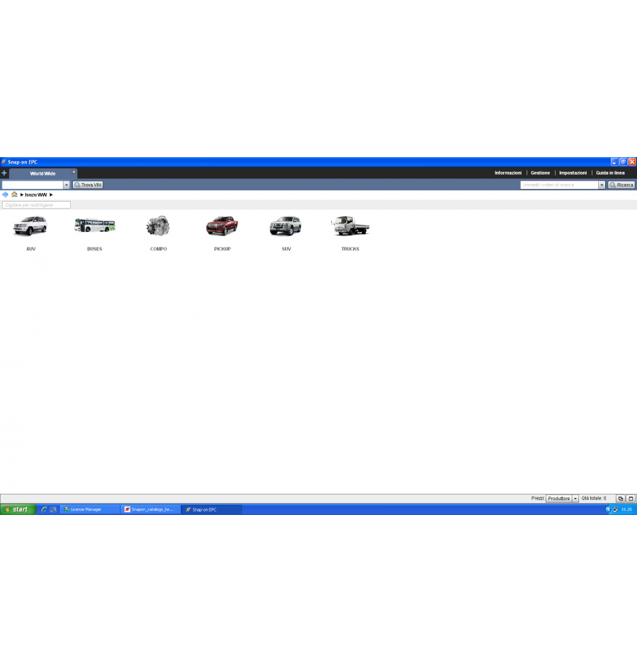Close the World Wide tab
This screenshot has width=637, height=672.
[x=74, y=171]
